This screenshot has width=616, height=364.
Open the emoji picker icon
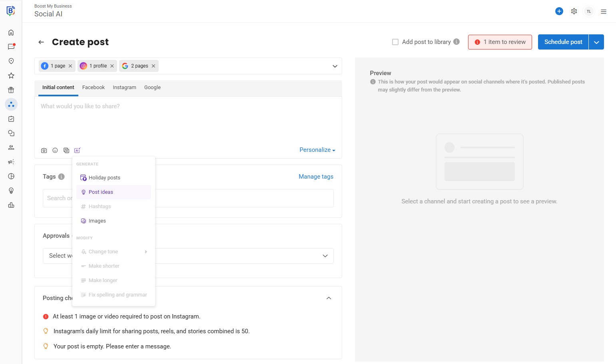(55, 151)
